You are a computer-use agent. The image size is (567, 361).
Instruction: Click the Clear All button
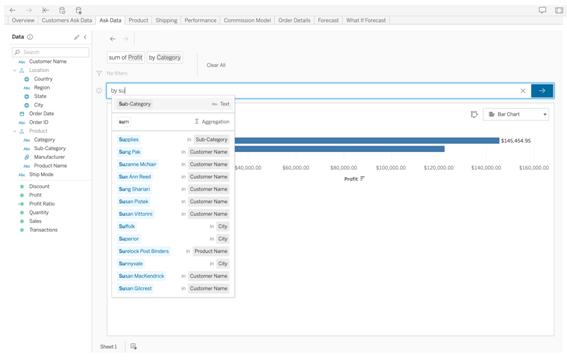point(216,65)
